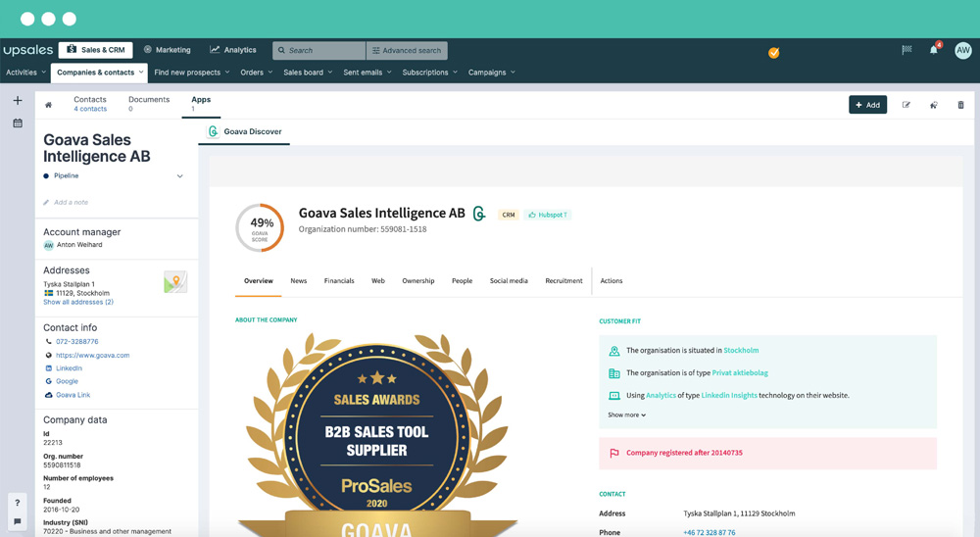Screen dimensions: 980x537
Task: Click Show all addresses (2) link
Action: (x=78, y=302)
